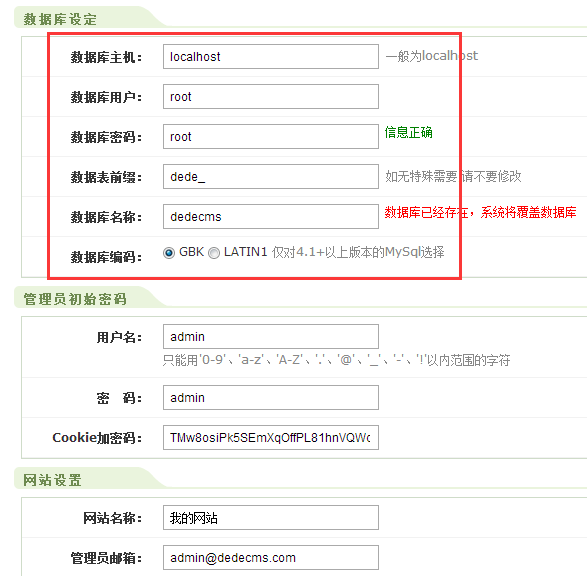Click the admin 密码 input field

click(x=271, y=397)
